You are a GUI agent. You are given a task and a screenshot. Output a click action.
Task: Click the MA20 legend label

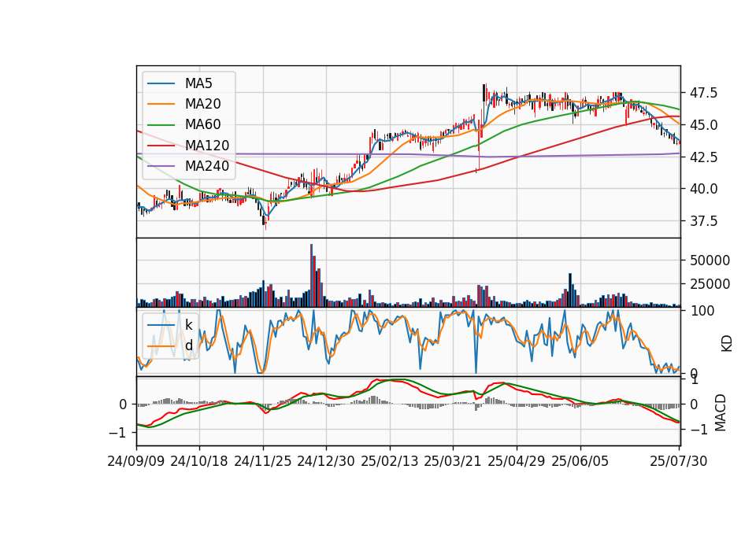(x=202, y=104)
